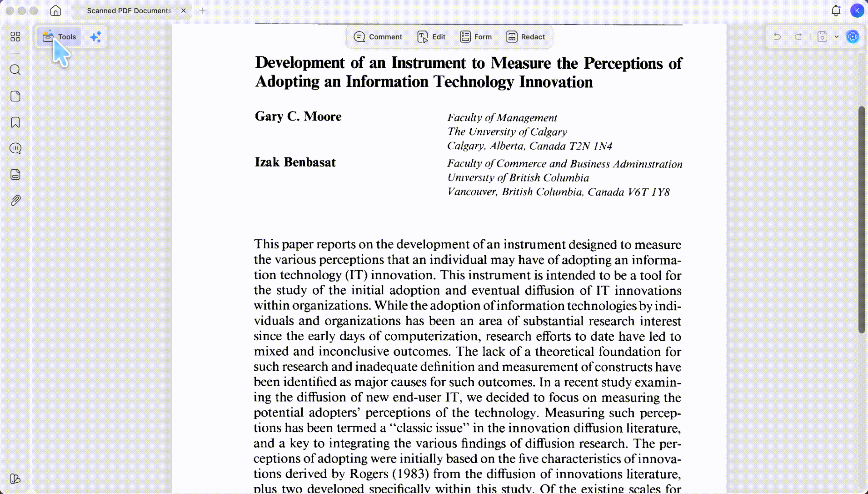Go to the Home screen icon
This screenshot has width=868, height=494.
[55, 10]
